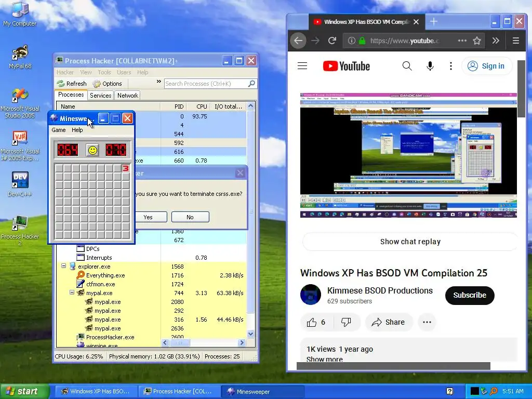
Task: Open Microsoft Visual J# 2005 Express shortcut
Action: [x=20, y=146]
